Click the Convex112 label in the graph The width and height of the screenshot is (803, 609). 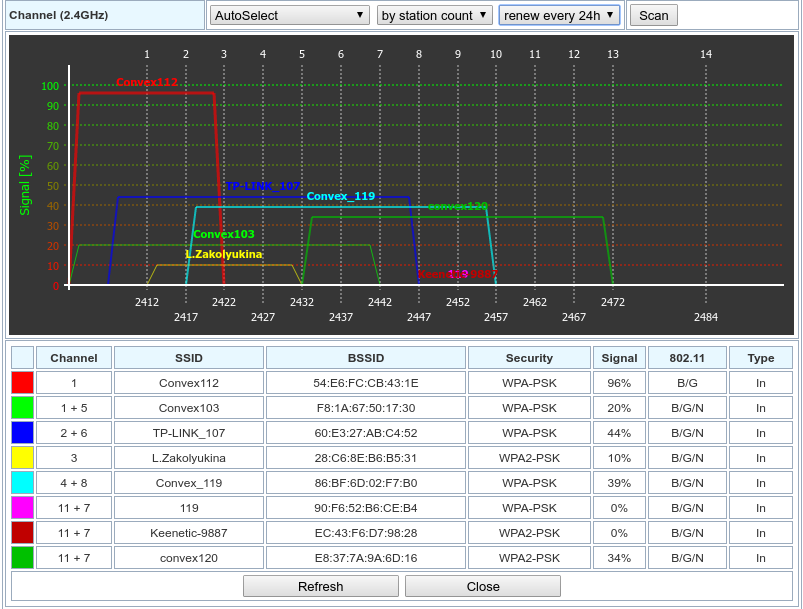click(147, 83)
